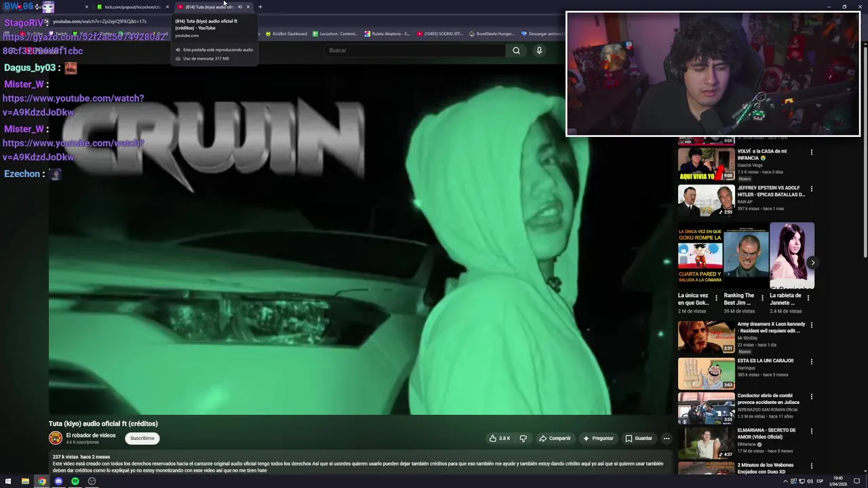Open Windows Start menu
This screenshot has width=868, height=488.
pos(8,481)
